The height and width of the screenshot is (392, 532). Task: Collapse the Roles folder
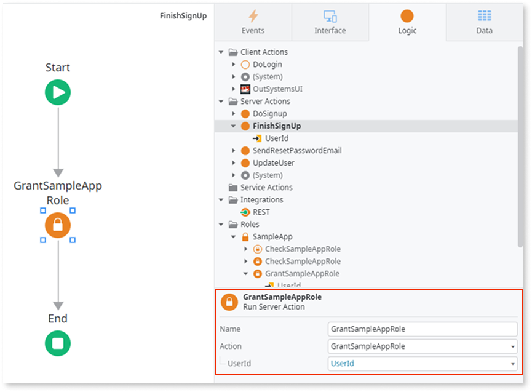coord(222,224)
